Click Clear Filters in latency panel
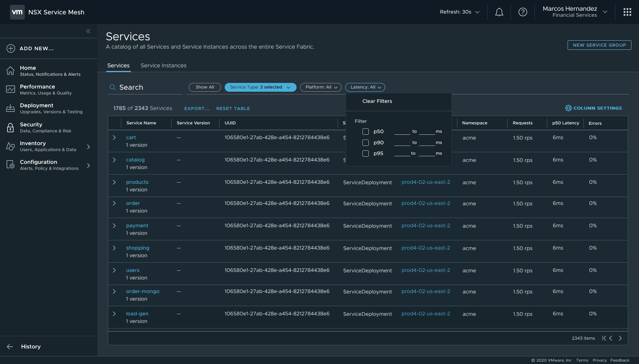639x364 pixels. click(x=377, y=101)
